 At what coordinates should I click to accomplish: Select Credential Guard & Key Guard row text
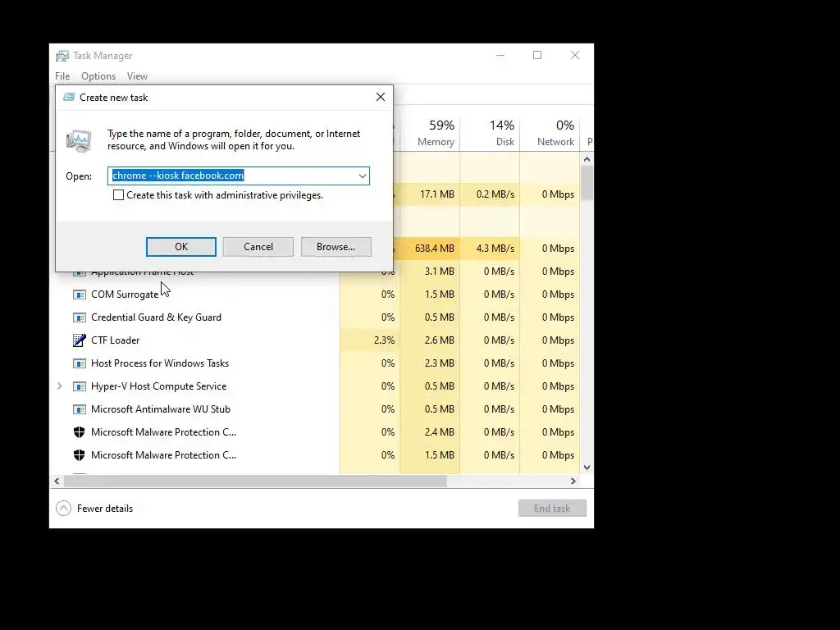pyautogui.click(x=156, y=317)
